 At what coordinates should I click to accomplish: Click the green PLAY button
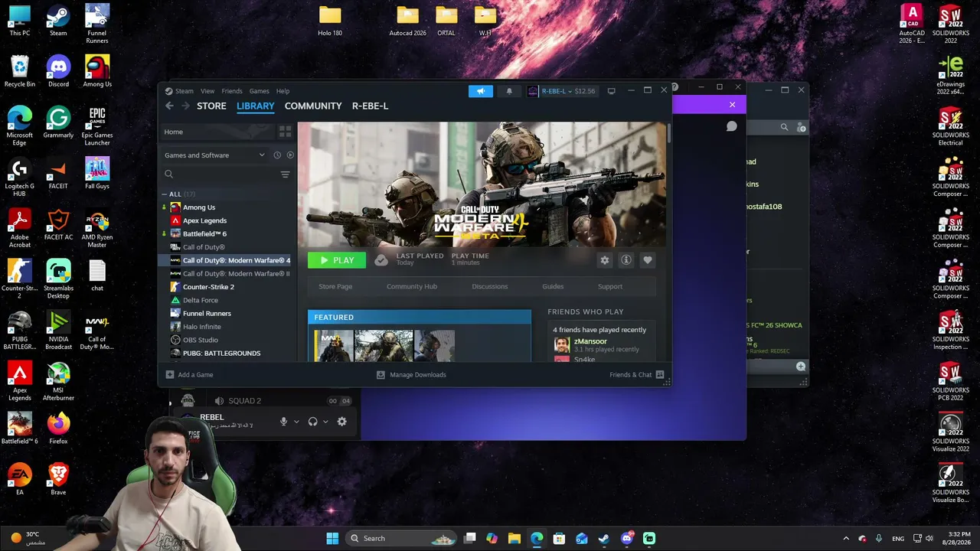click(x=337, y=260)
